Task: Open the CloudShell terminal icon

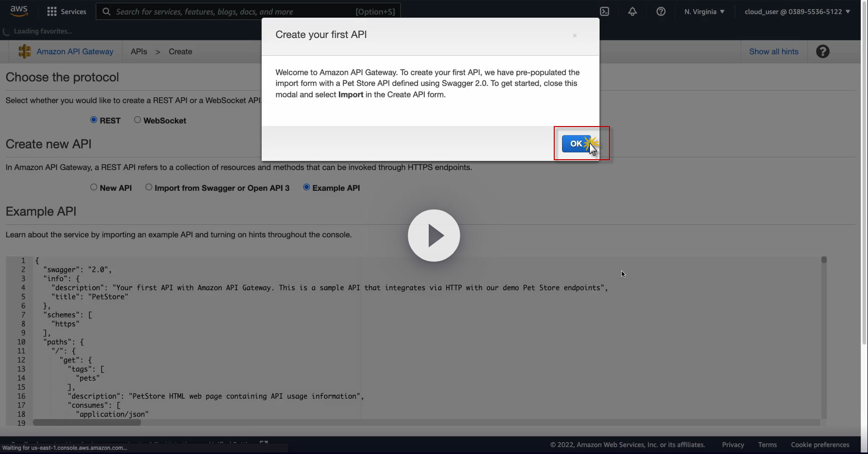Action: [x=604, y=12]
